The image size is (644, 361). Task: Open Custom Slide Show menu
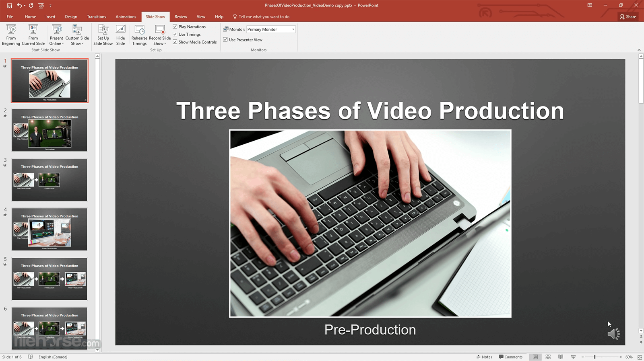point(77,35)
